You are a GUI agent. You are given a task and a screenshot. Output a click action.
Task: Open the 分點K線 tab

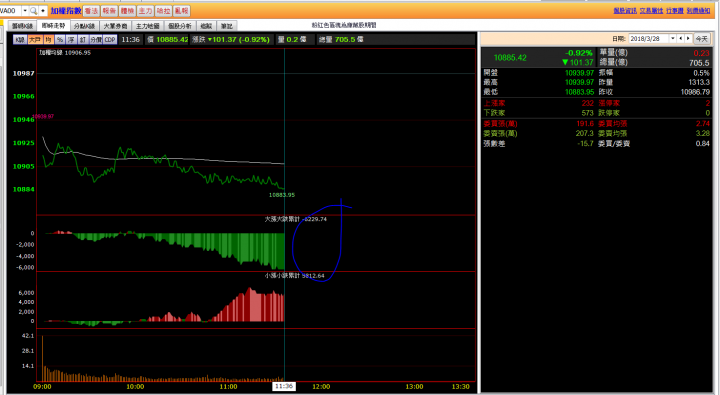(x=84, y=26)
